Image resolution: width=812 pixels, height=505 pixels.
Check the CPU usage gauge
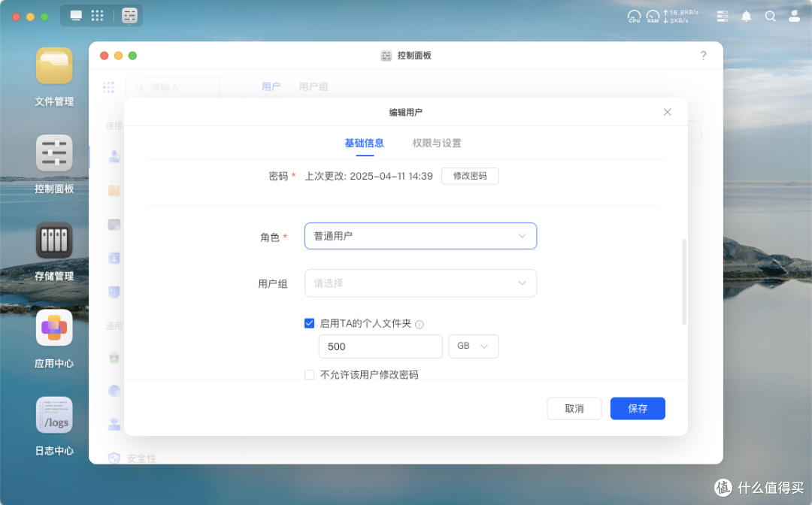tap(635, 17)
